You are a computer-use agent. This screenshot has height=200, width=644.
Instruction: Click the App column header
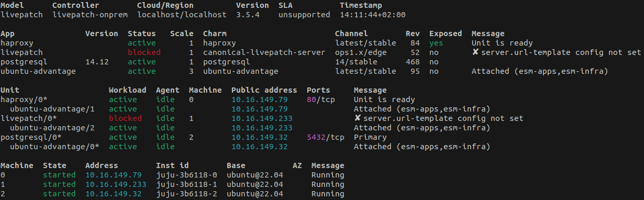[x=8, y=34]
